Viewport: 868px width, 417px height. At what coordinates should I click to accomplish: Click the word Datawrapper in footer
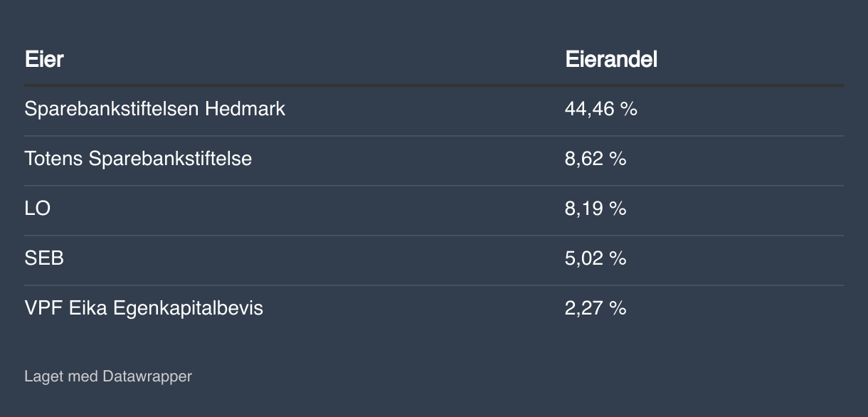147,376
